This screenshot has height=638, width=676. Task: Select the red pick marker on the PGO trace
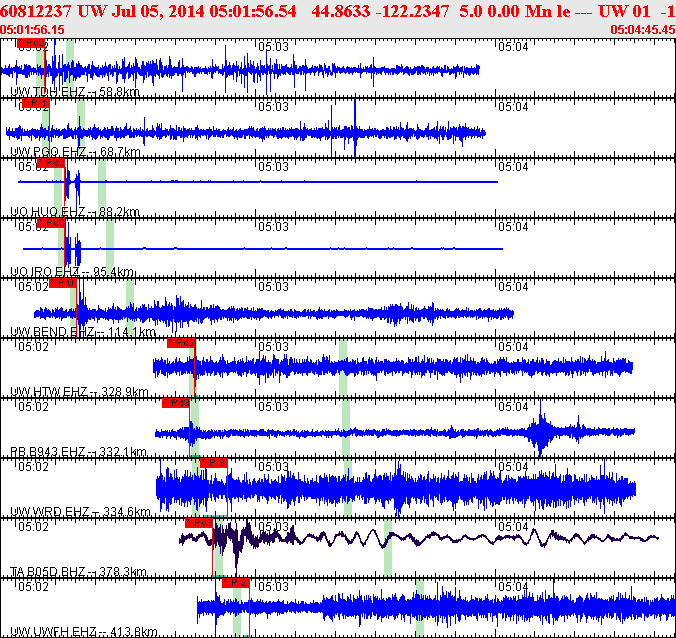pyautogui.click(x=36, y=103)
